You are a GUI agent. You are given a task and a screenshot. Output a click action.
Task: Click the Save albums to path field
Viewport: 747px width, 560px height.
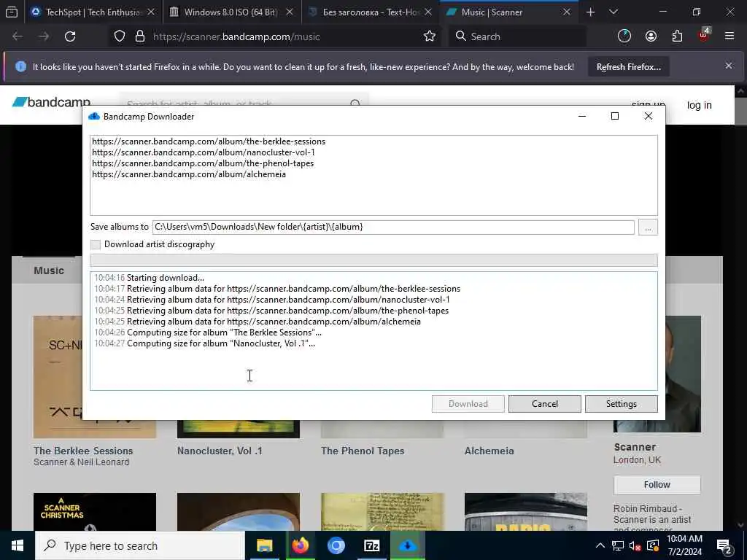click(x=393, y=227)
